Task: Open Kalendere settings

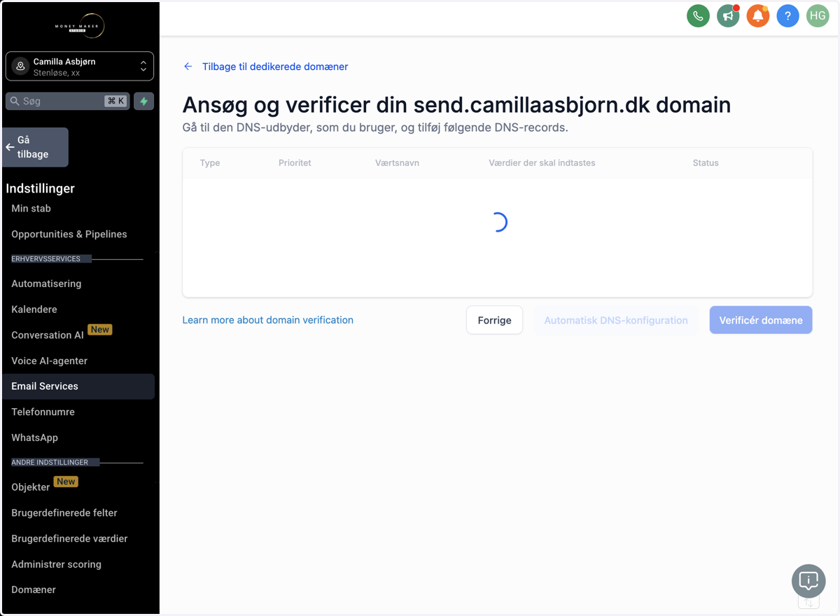Action: pos(34,309)
